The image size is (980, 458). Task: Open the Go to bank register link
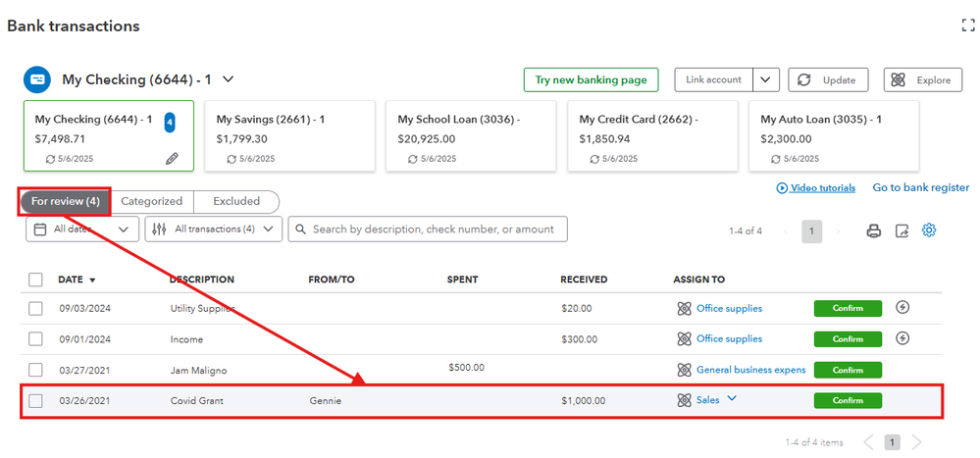(x=920, y=187)
